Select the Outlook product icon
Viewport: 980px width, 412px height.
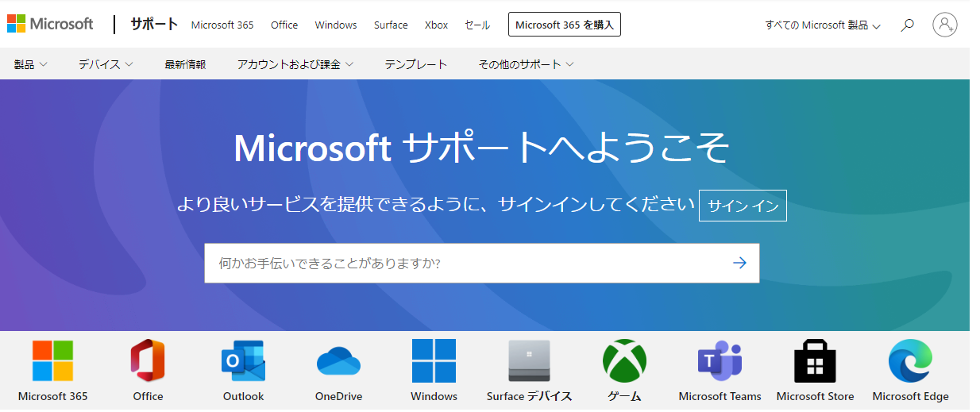(243, 361)
